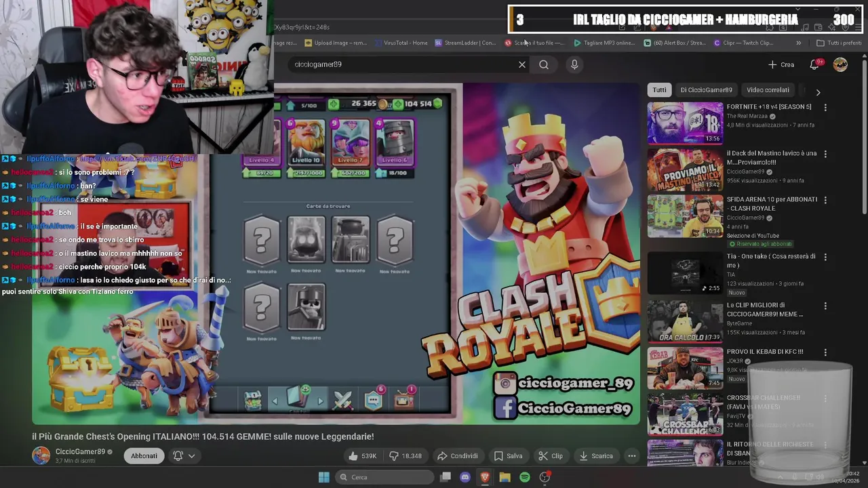Subscribe using the Abbonati button
Viewport: 868px width, 488px height.
[144, 455]
